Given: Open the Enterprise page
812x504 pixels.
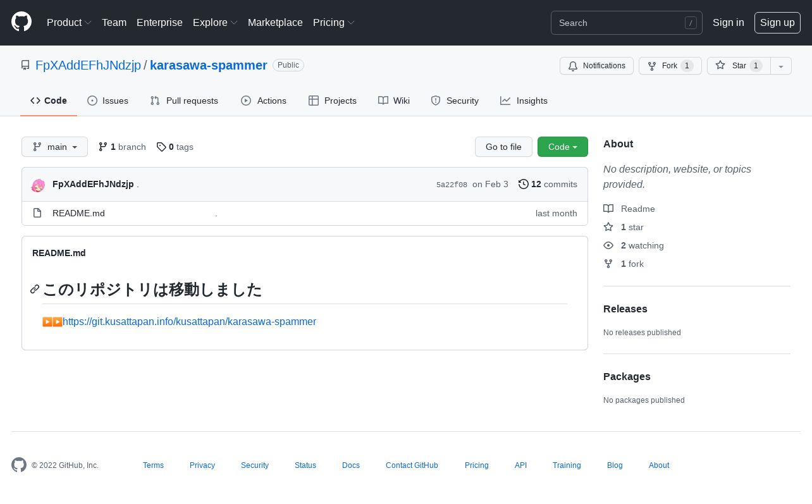Looking at the screenshot, I should (x=159, y=23).
